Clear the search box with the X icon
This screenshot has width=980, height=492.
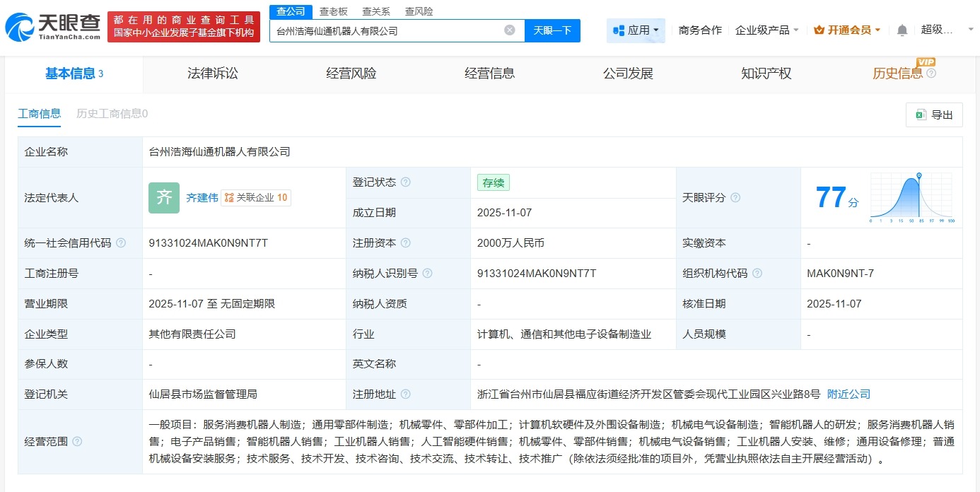coord(509,29)
